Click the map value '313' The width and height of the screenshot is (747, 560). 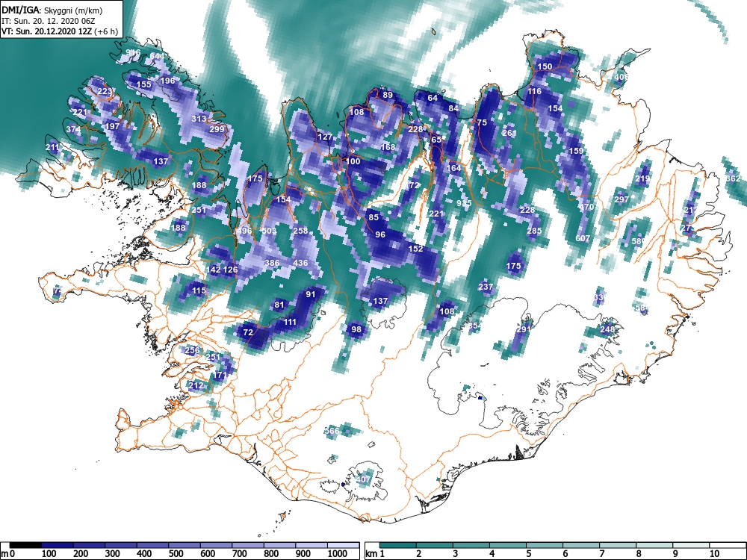point(199,119)
